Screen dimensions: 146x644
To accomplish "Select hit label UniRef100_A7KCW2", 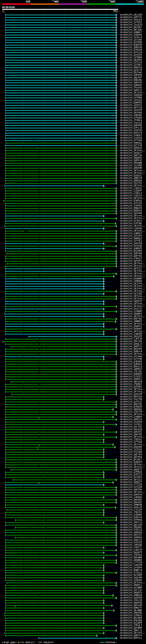I will (x=131, y=223).
